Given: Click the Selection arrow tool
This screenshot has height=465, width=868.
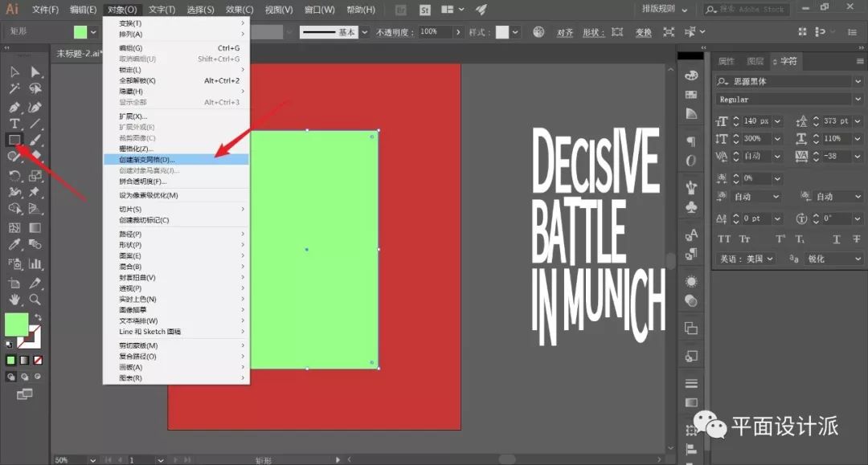Looking at the screenshot, I should pos(14,72).
